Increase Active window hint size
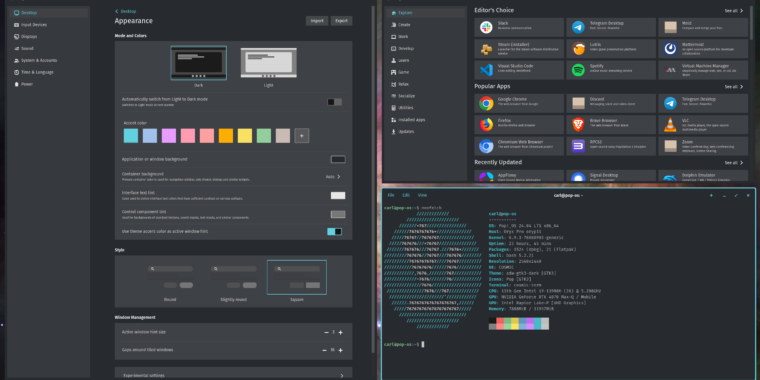Image resolution: width=760 pixels, height=380 pixels. pyautogui.click(x=340, y=332)
